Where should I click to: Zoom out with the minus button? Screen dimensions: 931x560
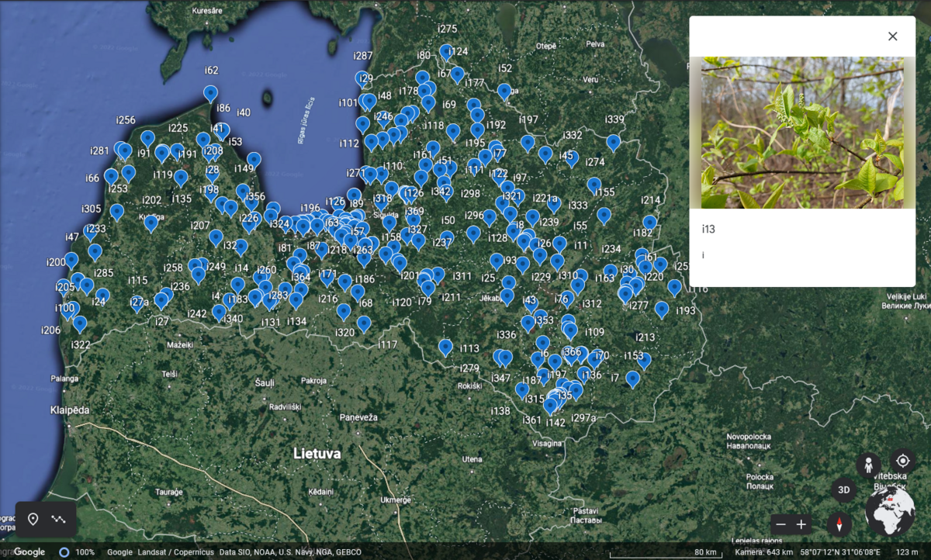pos(781,524)
